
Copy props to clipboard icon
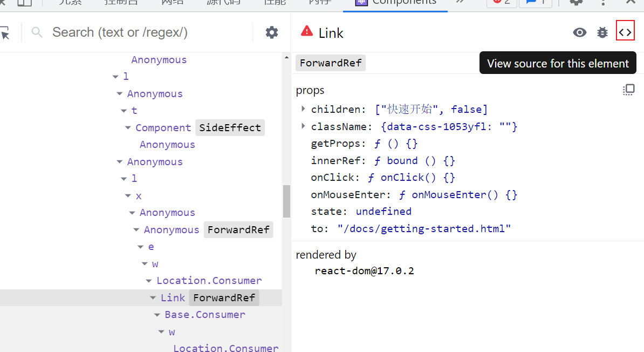pyautogui.click(x=628, y=90)
